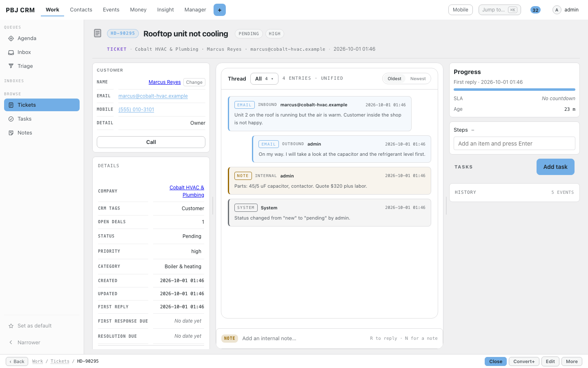Click the mobile number (555) 010-3101
The image size is (588, 368).
point(136,110)
